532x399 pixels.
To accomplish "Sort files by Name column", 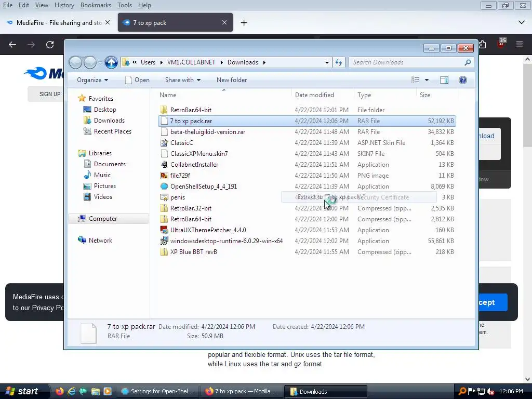I will point(168,96).
